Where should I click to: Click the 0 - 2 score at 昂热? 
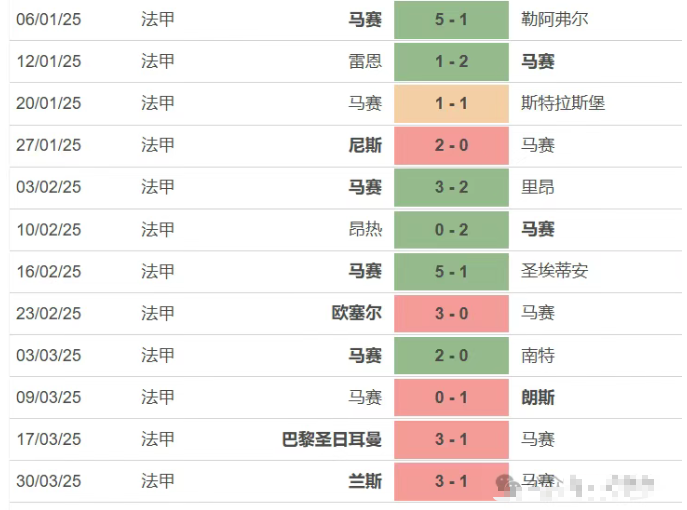(x=451, y=229)
